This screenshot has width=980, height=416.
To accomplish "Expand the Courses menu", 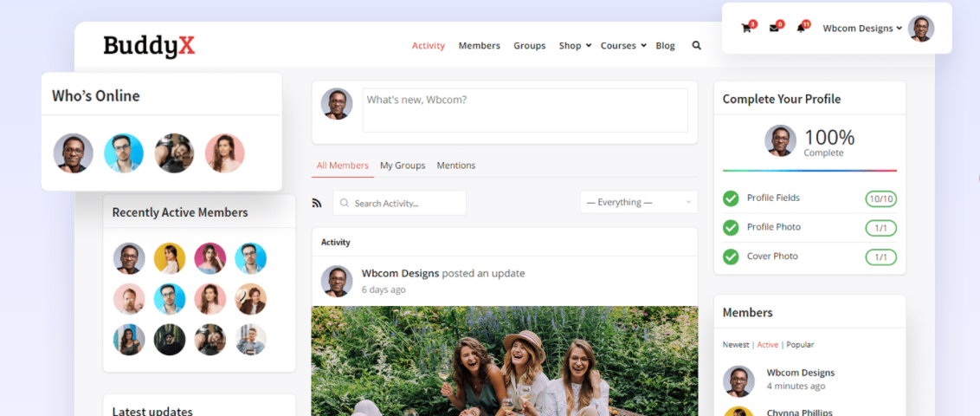I will pos(623,46).
